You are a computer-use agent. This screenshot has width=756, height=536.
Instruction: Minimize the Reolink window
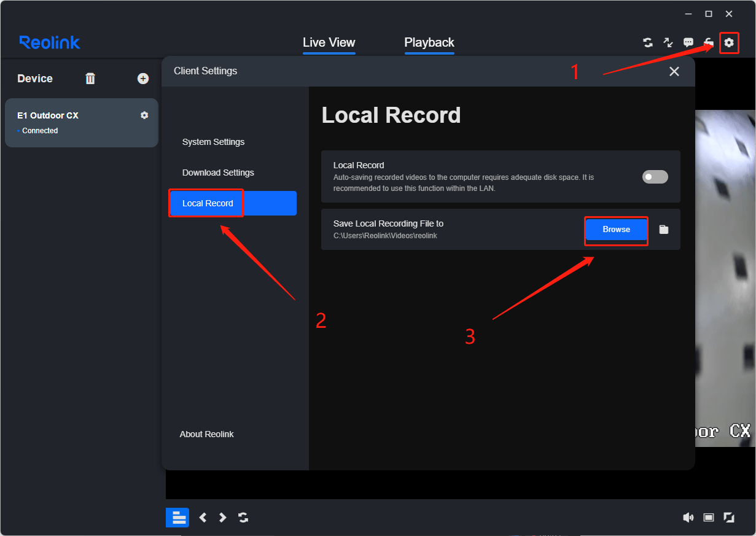(x=688, y=14)
